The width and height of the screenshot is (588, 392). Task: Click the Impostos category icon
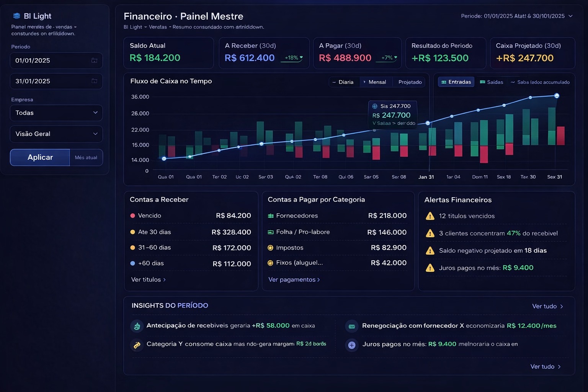(x=270, y=248)
